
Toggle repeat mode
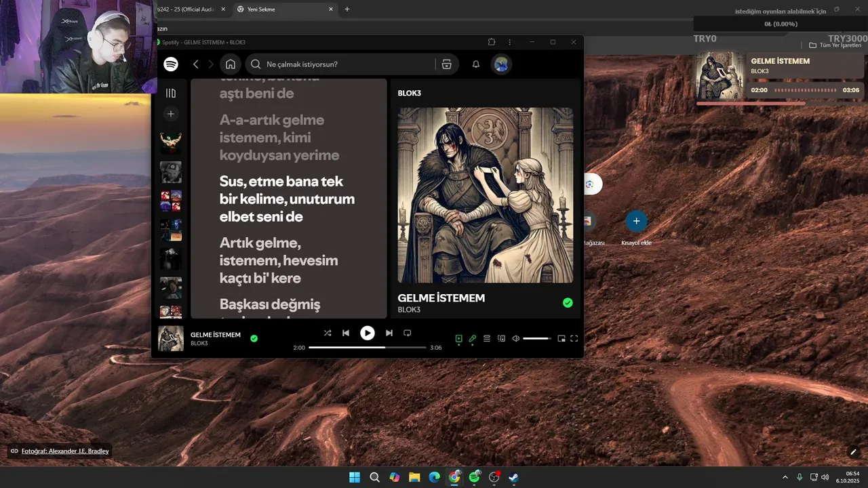coord(408,333)
